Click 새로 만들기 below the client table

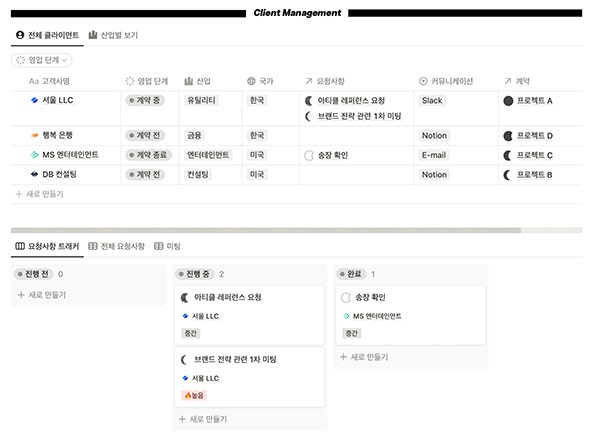tap(38, 193)
